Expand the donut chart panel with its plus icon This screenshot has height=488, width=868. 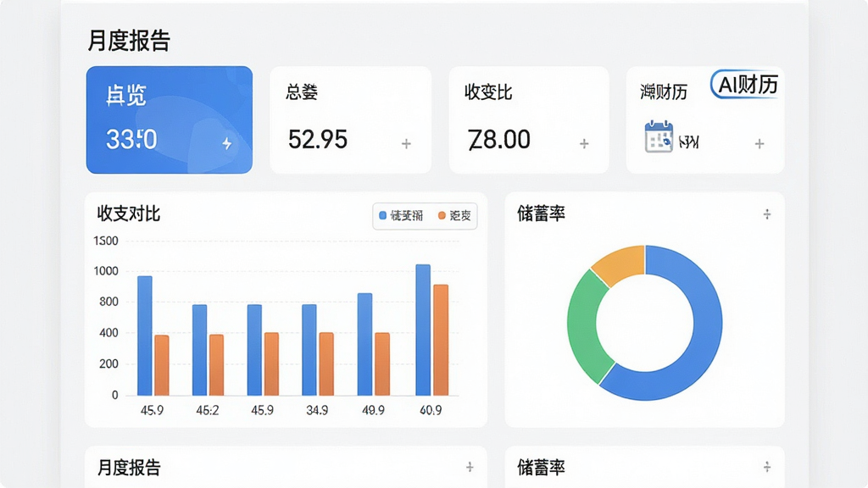click(766, 214)
